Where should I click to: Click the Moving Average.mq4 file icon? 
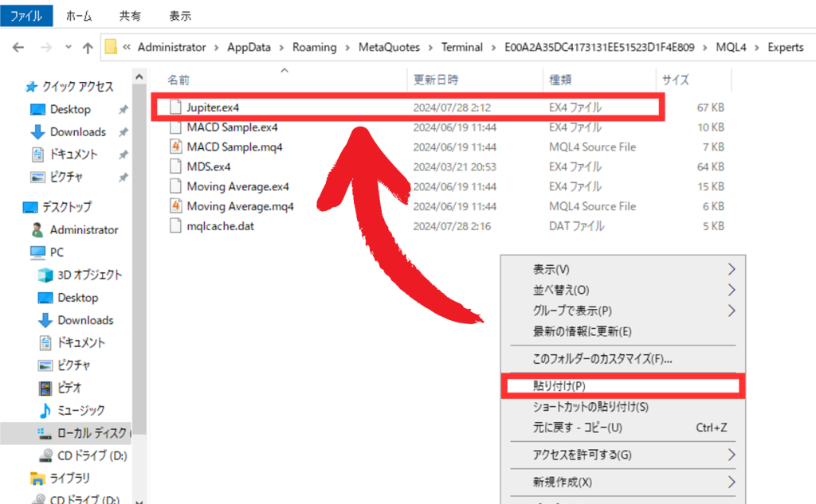tap(176, 206)
